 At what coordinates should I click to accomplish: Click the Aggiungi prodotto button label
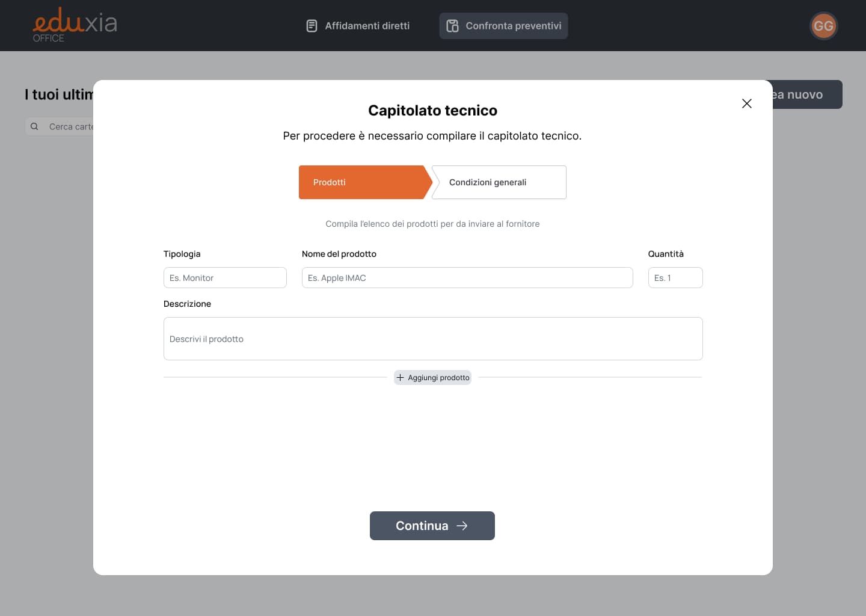(438, 378)
